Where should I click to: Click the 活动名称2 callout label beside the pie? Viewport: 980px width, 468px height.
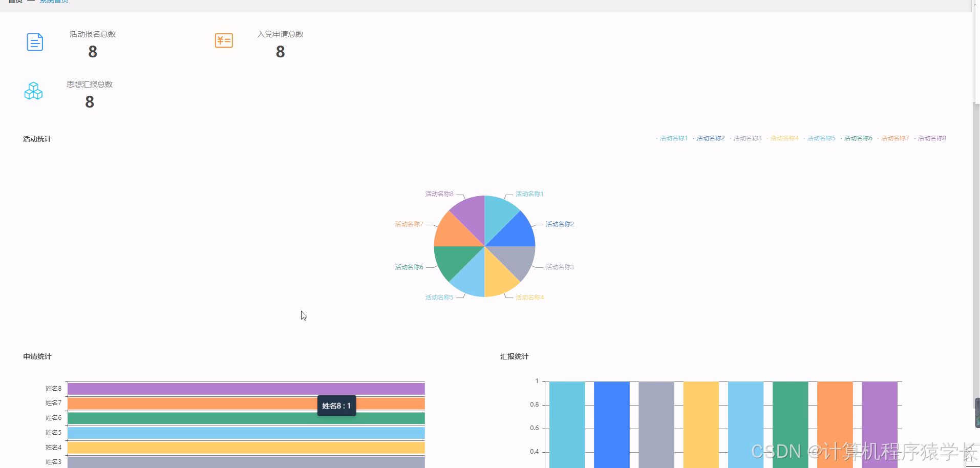tap(560, 224)
